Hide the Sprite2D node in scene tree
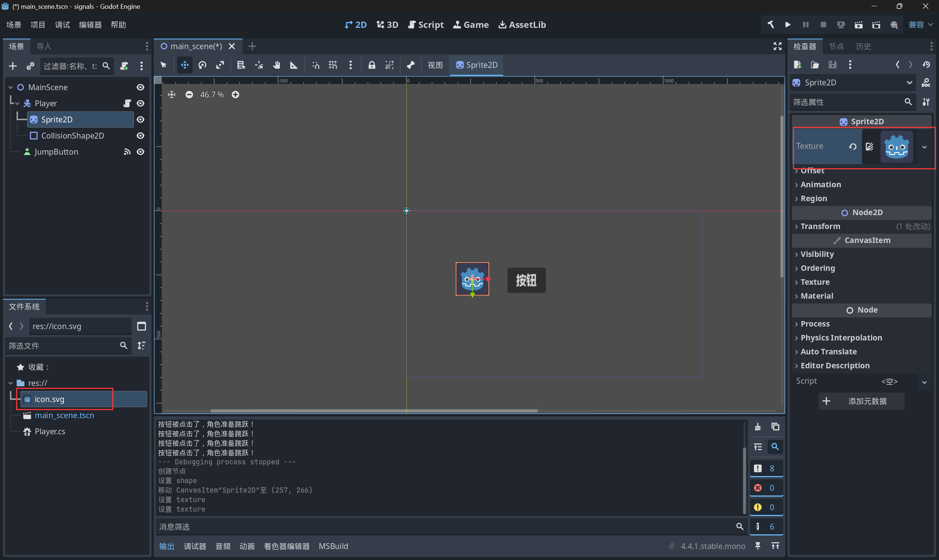The height and width of the screenshot is (560, 939). pyautogui.click(x=140, y=119)
